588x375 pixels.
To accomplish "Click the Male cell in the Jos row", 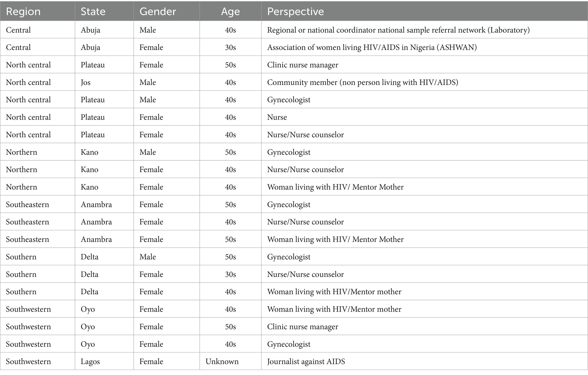I will pos(148,82).
